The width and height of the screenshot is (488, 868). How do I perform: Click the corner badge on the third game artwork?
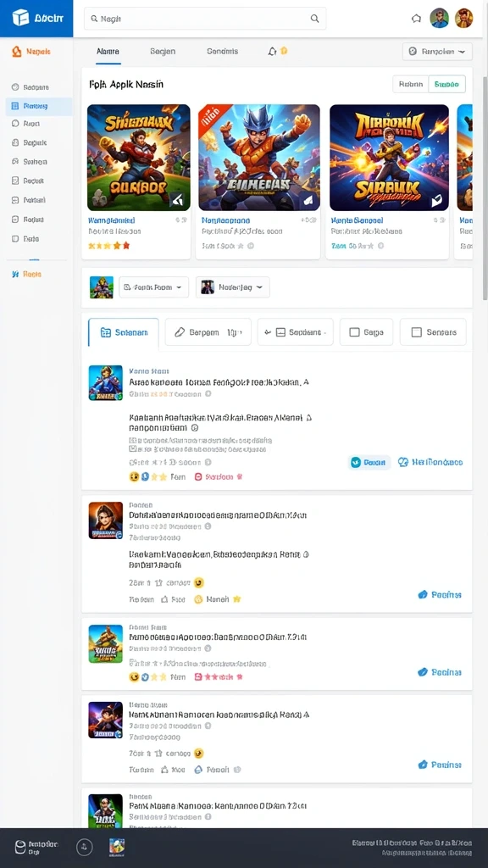[x=437, y=200]
